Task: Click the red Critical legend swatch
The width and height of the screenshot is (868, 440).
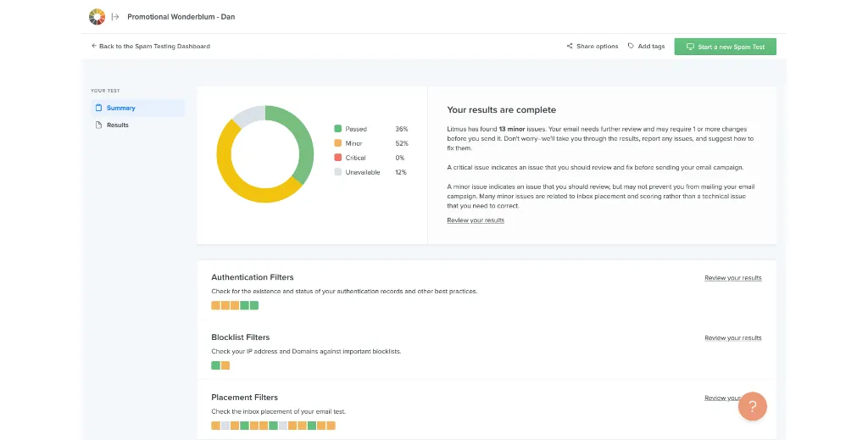Action: pos(337,157)
